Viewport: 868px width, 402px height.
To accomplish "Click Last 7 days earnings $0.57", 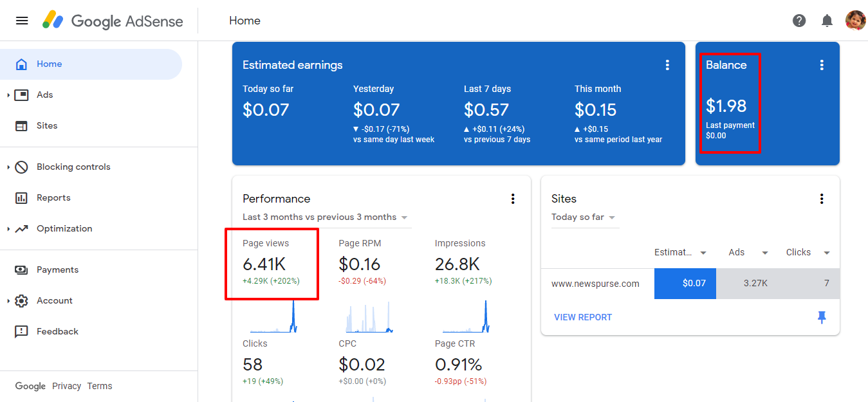I will point(486,110).
